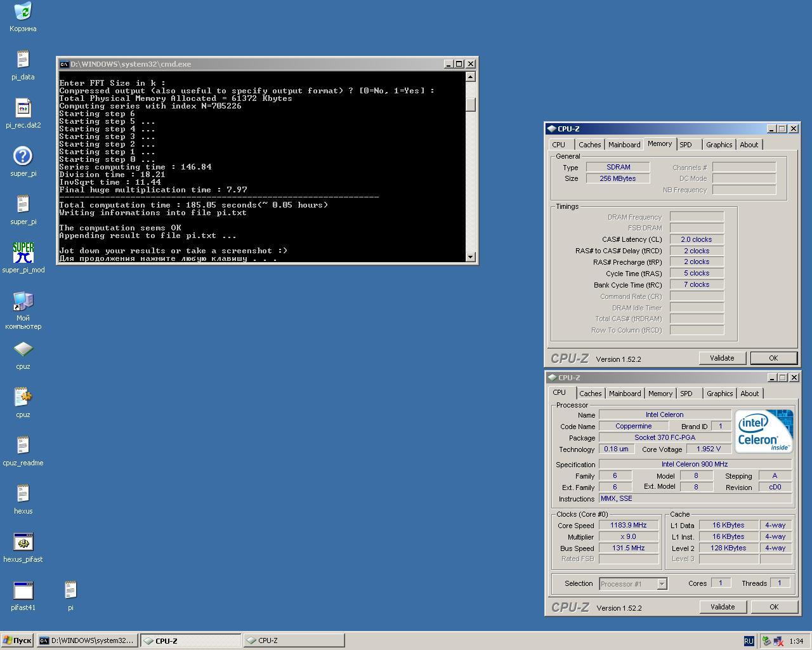Open the Recycle Bin (Корзина) desktop icon
The width and height of the screenshot is (812, 650).
click(23, 11)
